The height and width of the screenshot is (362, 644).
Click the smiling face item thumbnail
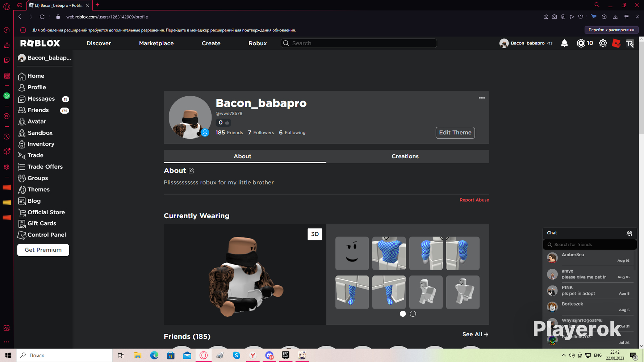(x=352, y=253)
